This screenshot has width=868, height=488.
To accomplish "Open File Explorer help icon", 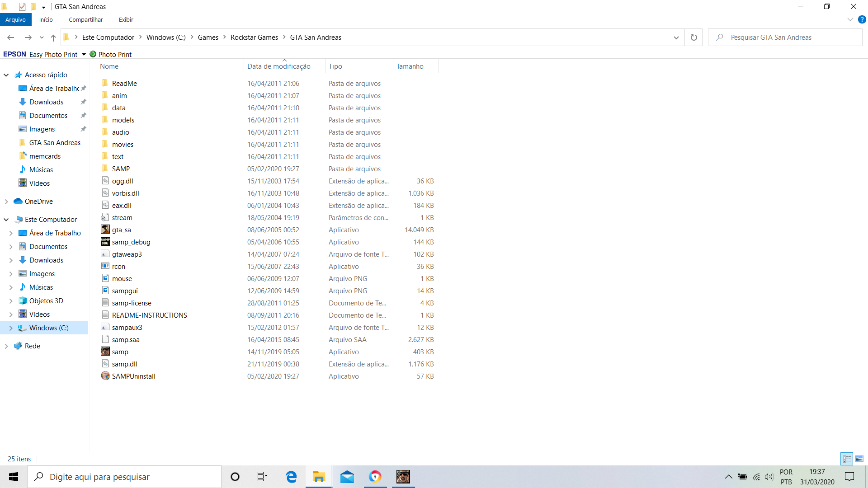I will [x=862, y=19].
